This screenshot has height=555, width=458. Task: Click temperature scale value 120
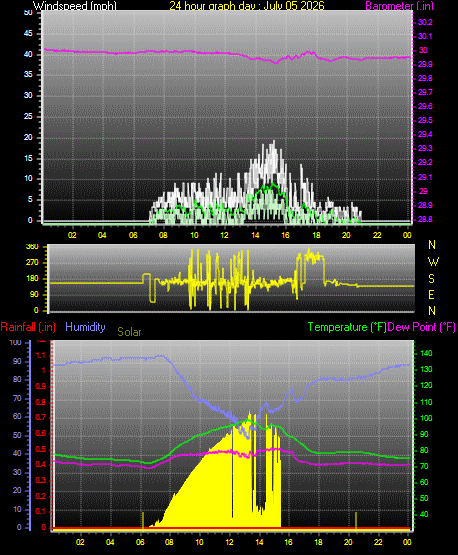pos(426,385)
